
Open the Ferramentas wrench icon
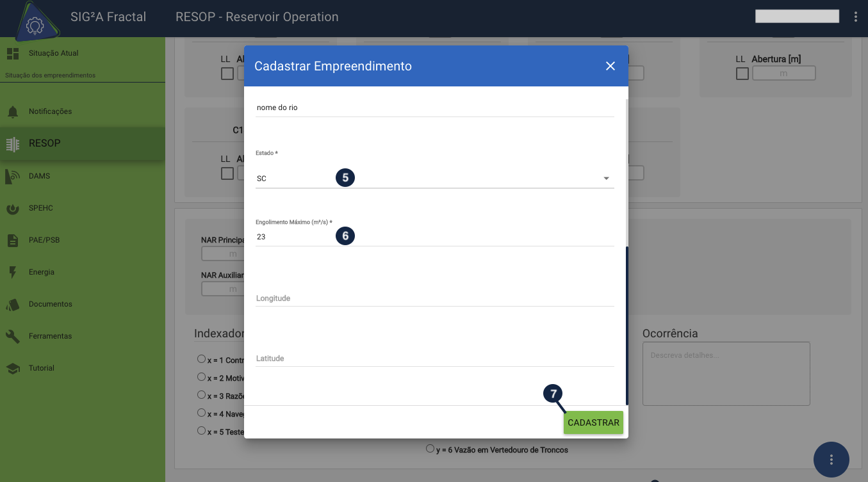(13, 337)
